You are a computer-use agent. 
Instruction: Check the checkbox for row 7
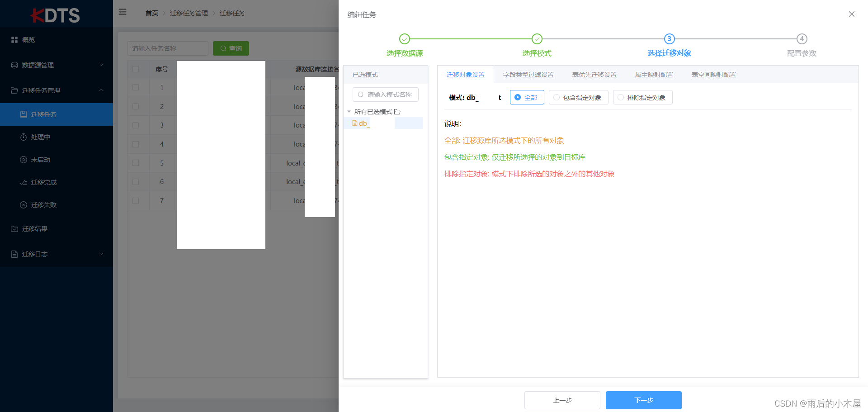136,201
